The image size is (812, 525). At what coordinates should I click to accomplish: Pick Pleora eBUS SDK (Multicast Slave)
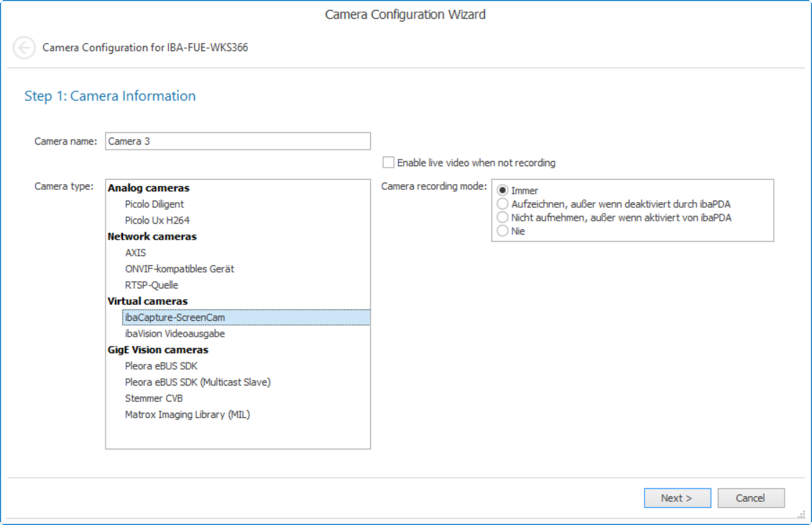click(x=198, y=382)
